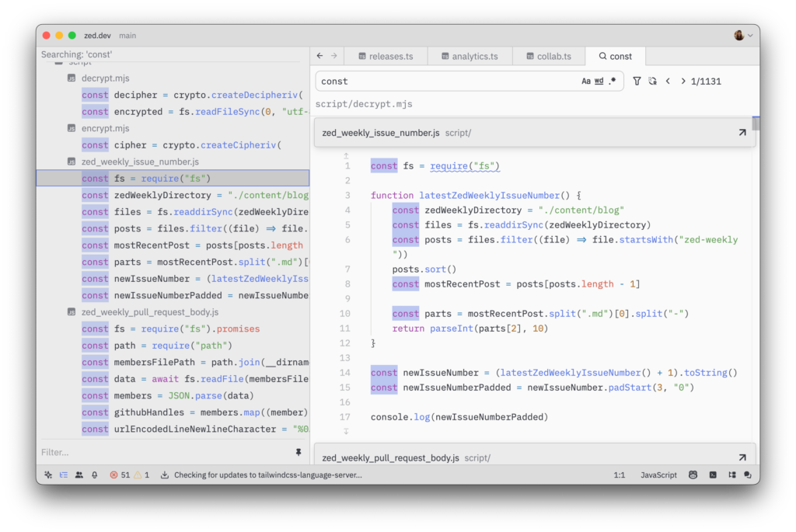This screenshot has width=796, height=532.
Task: Select the 'const cipher' outline result
Action: pos(173,145)
